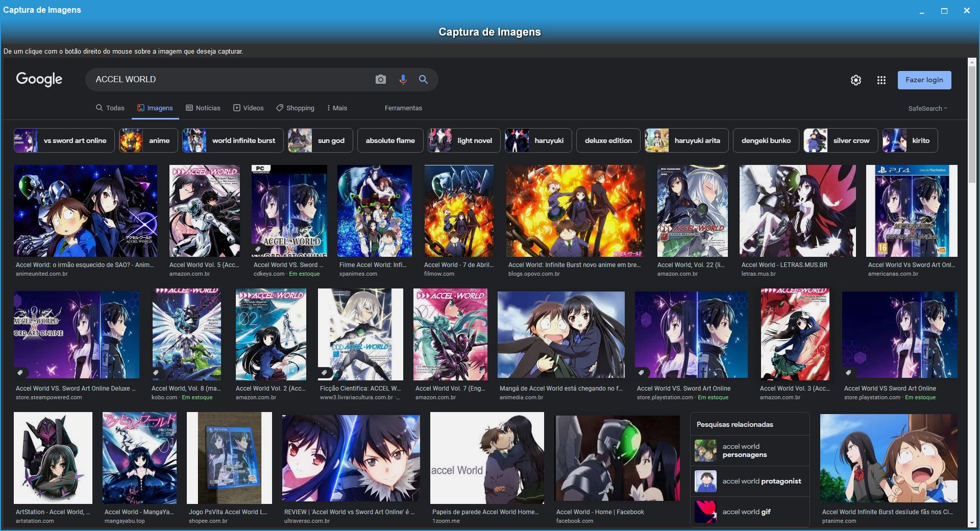This screenshot has height=531, width=980.
Task: Switch to the Shopping tab
Action: pyautogui.click(x=296, y=108)
